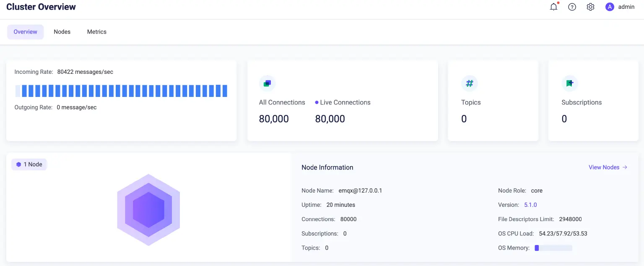644x266 pixels.
Task: Click the Subscriptions flag icon
Action: coord(569,83)
